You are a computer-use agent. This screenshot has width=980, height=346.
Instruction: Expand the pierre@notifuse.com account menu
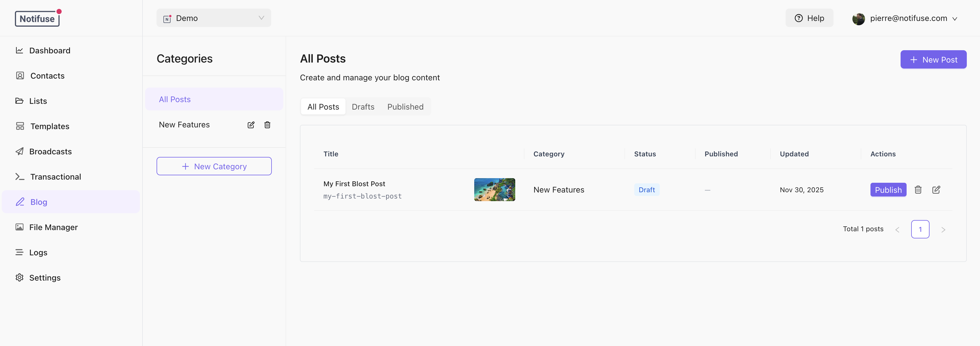pyautogui.click(x=907, y=18)
